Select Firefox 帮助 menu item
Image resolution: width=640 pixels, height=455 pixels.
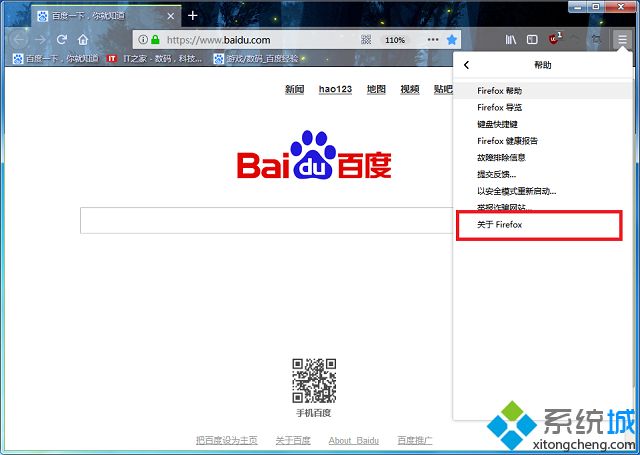click(x=543, y=91)
